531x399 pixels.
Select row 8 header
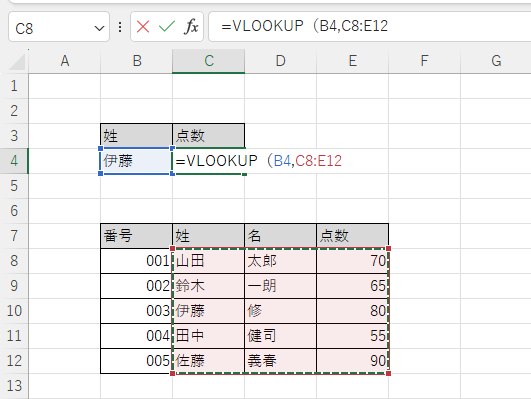14,261
